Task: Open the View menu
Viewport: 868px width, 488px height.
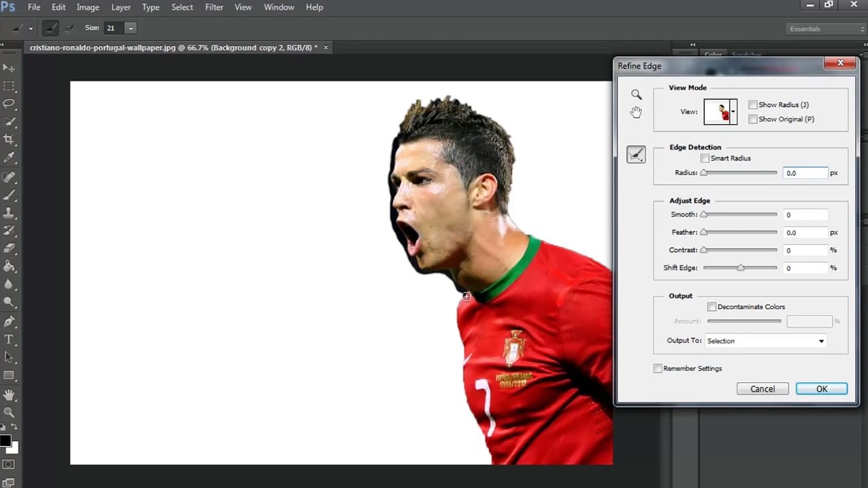Action: [x=243, y=7]
